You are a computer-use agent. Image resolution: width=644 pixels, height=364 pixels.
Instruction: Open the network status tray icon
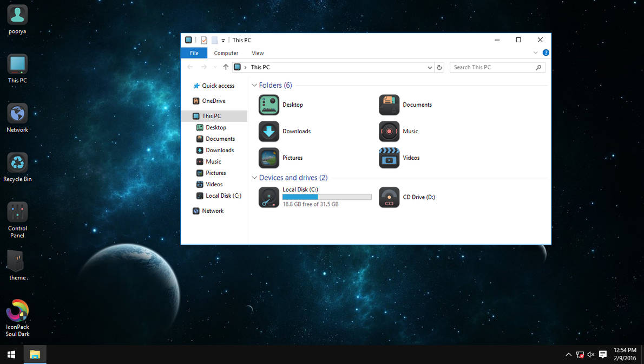(580, 355)
